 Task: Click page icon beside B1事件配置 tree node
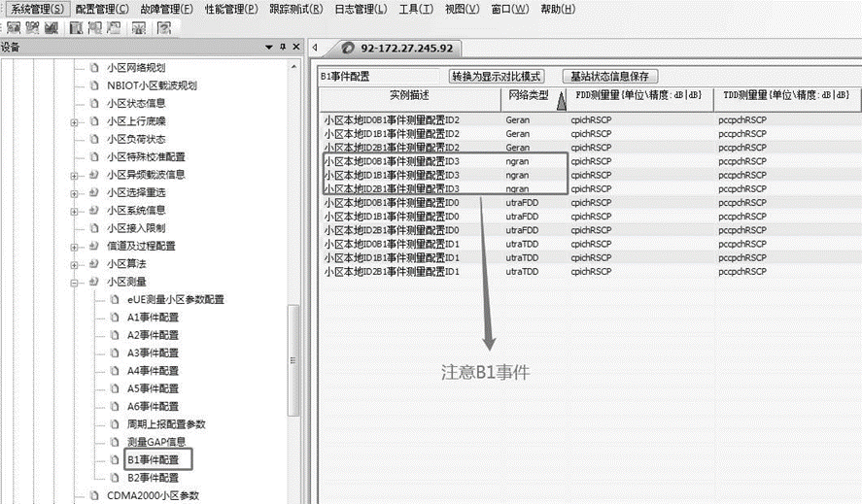[115, 459]
